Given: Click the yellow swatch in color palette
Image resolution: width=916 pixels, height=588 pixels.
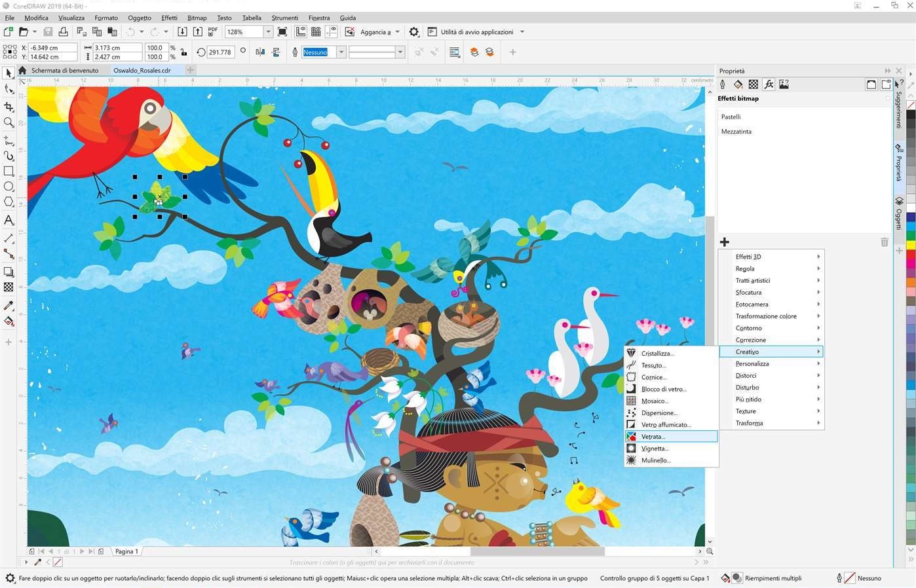Looking at the screenshot, I should [911, 245].
